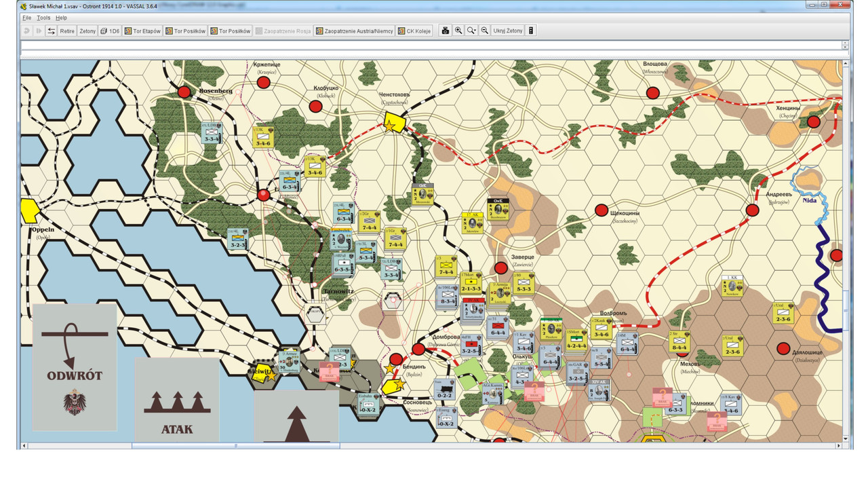
Task: Open the Tools menu
Action: point(43,18)
